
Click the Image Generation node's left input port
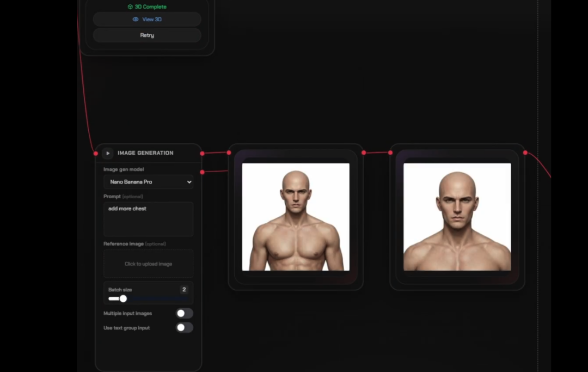point(96,154)
